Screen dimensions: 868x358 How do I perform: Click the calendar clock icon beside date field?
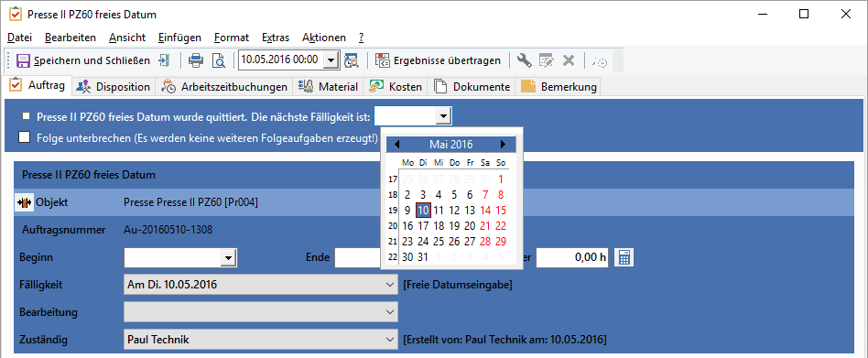351,60
